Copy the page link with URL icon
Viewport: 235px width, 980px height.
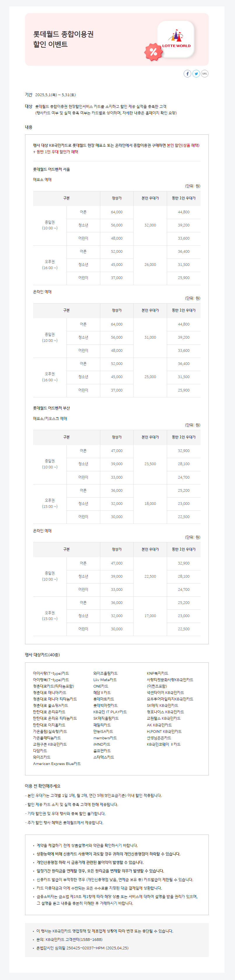click(x=205, y=73)
